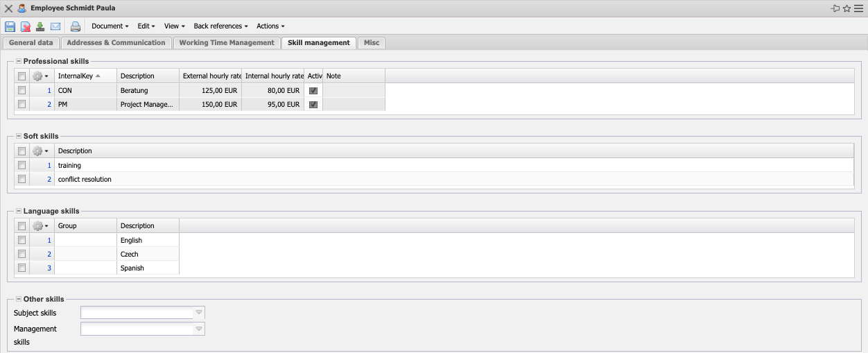Click the Group column header in Language skills
This screenshot has width=868, height=353.
pyautogui.click(x=86, y=225)
